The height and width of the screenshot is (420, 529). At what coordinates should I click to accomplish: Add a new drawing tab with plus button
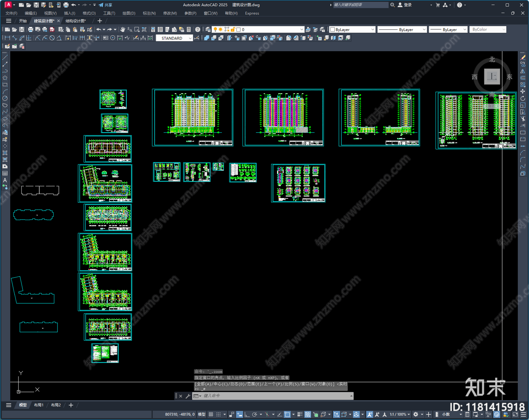click(100, 21)
